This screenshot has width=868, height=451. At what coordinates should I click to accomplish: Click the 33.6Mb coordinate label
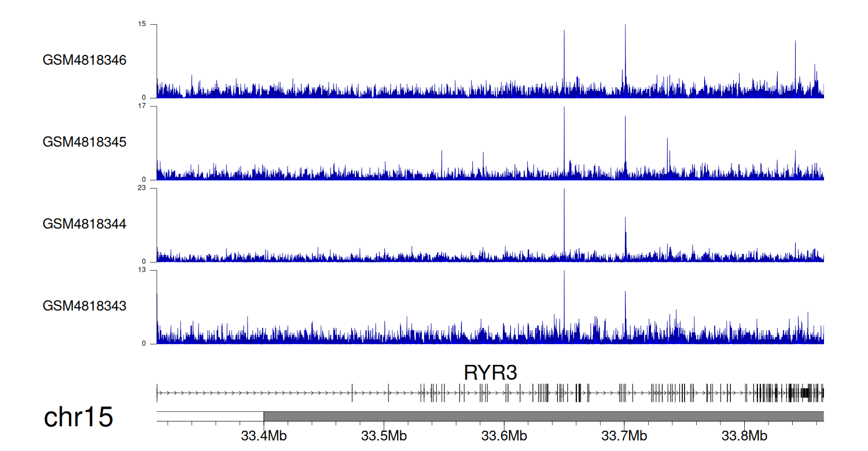tap(504, 435)
